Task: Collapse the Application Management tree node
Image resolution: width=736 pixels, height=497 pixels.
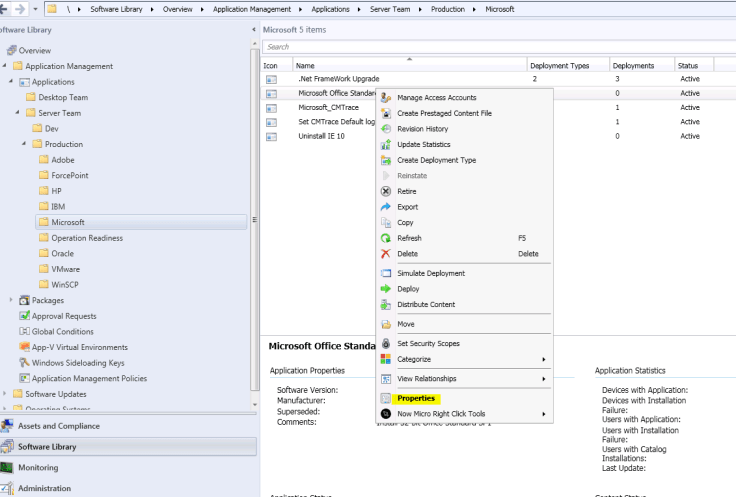Action: click(x=5, y=66)
